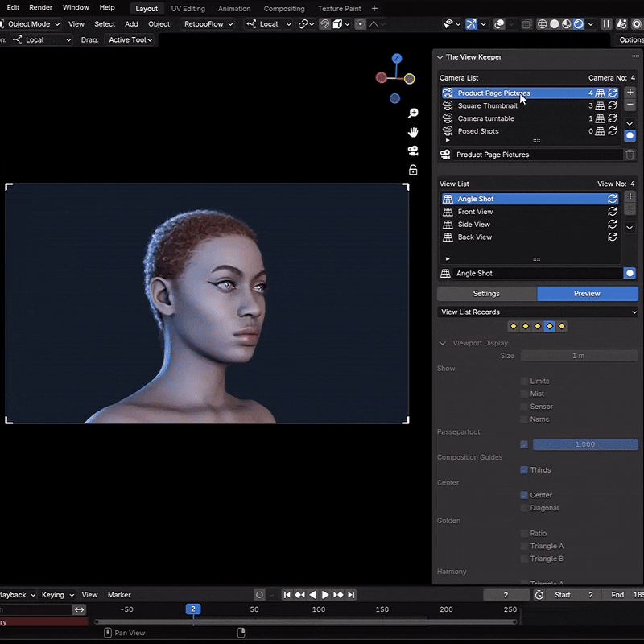Switch to the UV Editing workspace tab
Screen dimensions: 644x644
[x=188, y=9]
